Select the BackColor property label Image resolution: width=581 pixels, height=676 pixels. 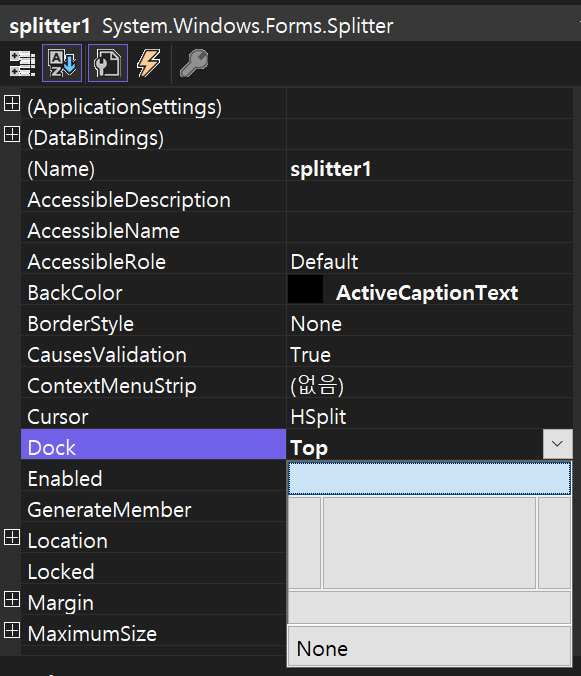point(153,290)
